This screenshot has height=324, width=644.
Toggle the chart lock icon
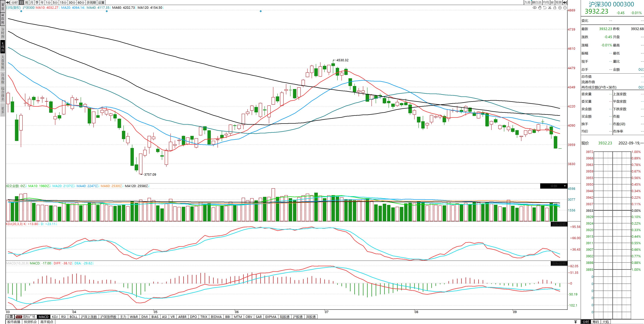[555, 8]
